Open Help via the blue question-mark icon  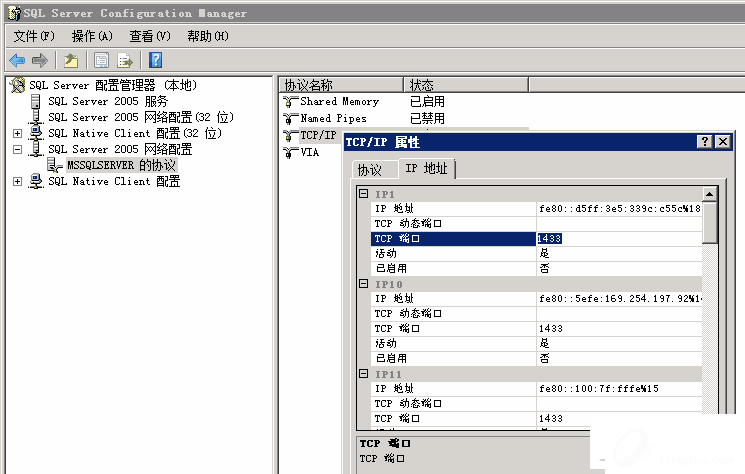[x=155, y=60]
